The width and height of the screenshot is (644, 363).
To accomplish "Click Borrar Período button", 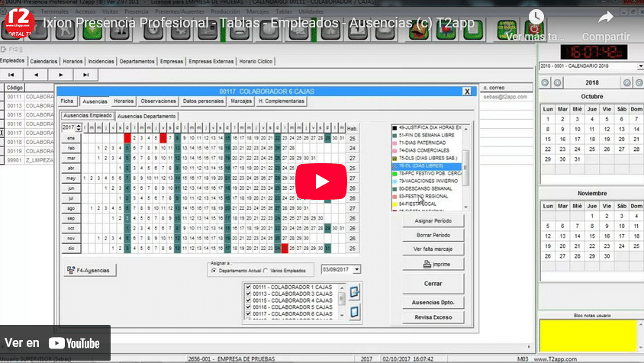I will tap(433, 236).
